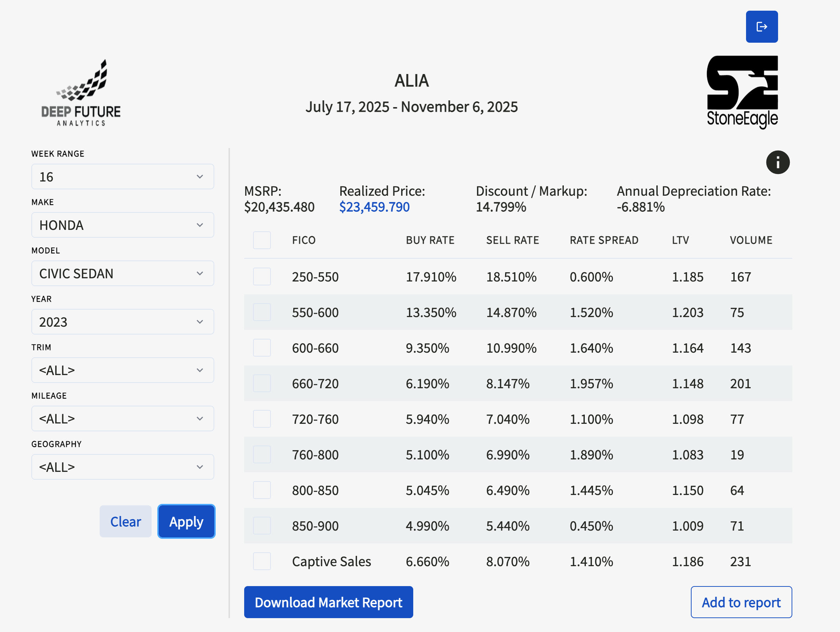
Task: Click the Apply button
Action: pos(187,522)
